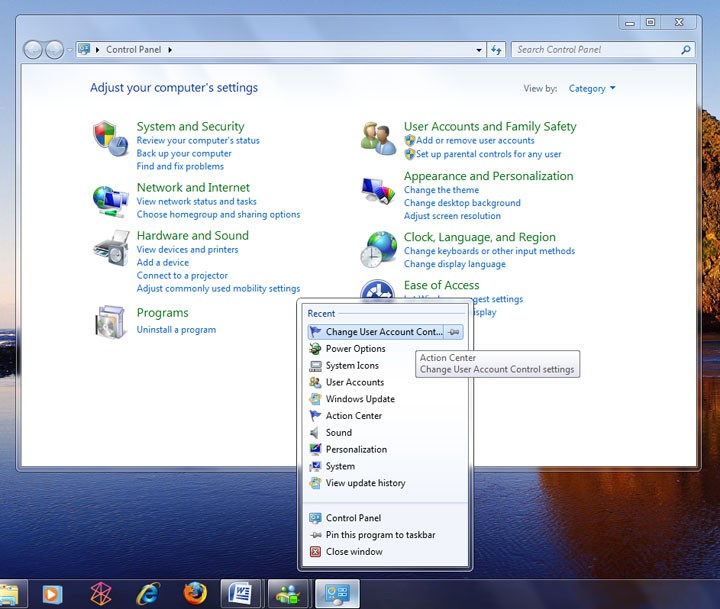This screenshot has height=609, width=720.
Task: Click Change keyboards or other input methods
Action: (489, 251)
